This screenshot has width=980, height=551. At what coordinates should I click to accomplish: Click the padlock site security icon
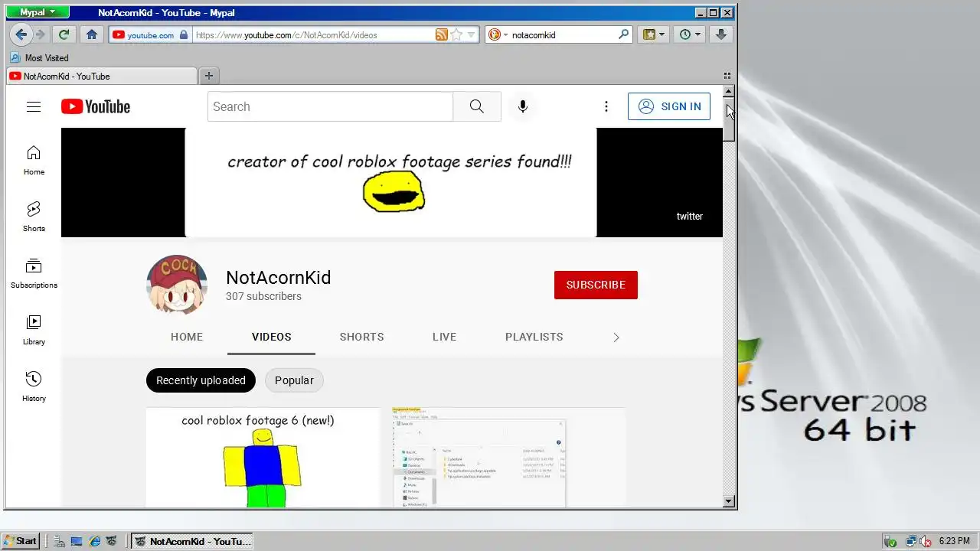[x=183, y=34]
